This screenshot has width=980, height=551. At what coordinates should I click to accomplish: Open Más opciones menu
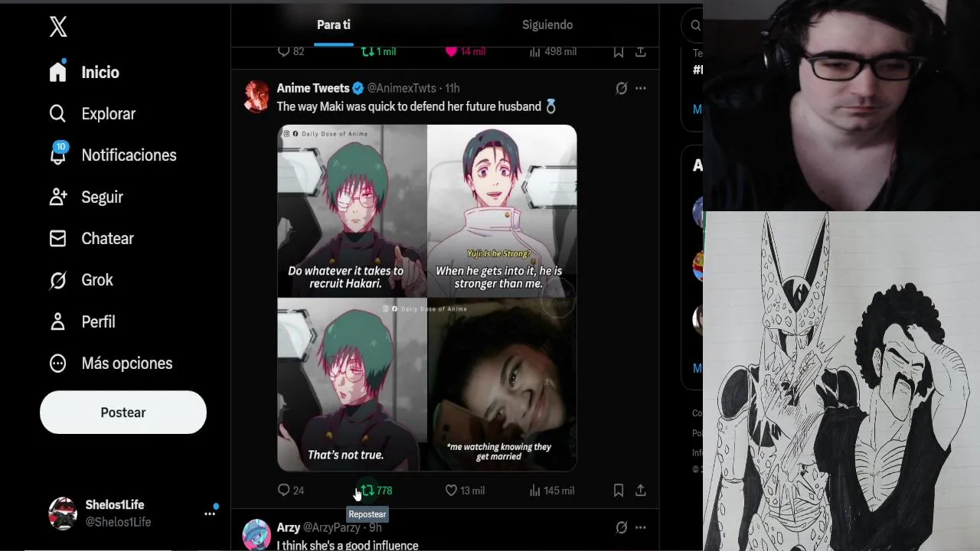click(x=111, y=363)
